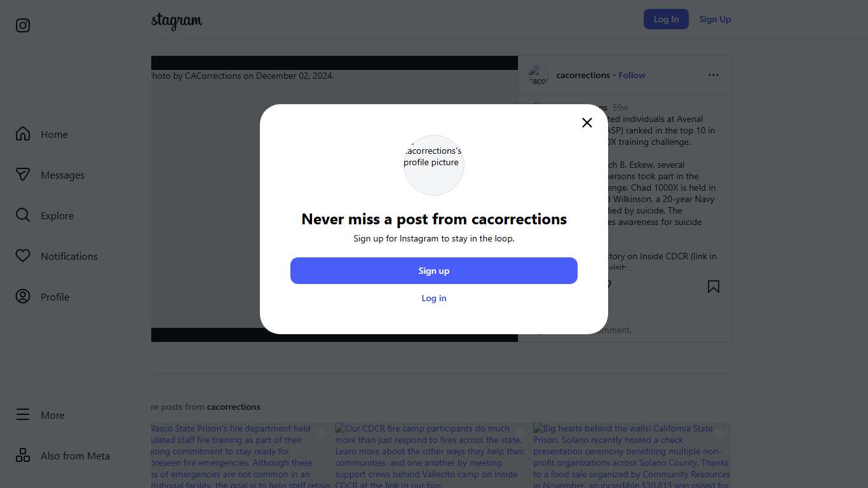Screen dimensions: 868x488
Task: Click the Instagram camera logo icon
Action: [x=23, y=25]
